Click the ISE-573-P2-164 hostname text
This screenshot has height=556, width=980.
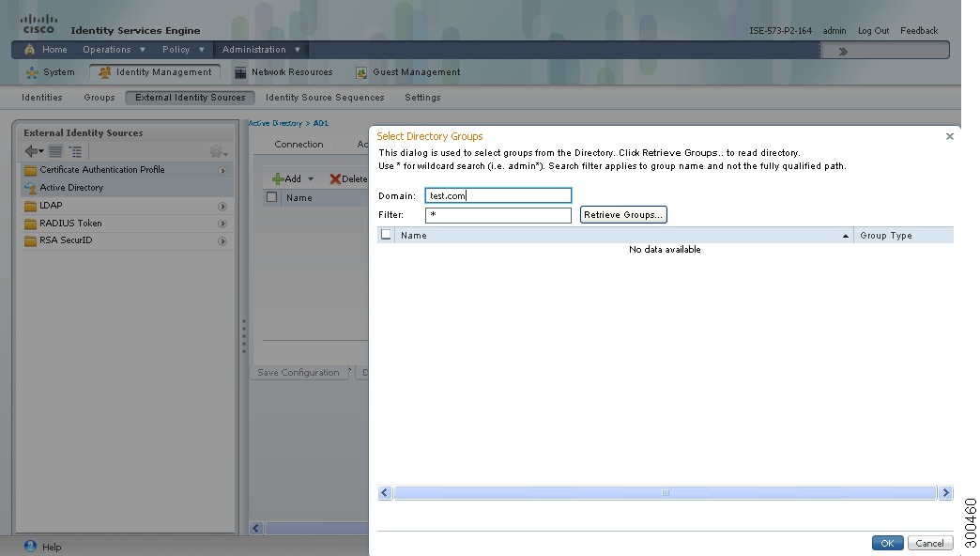781,31
